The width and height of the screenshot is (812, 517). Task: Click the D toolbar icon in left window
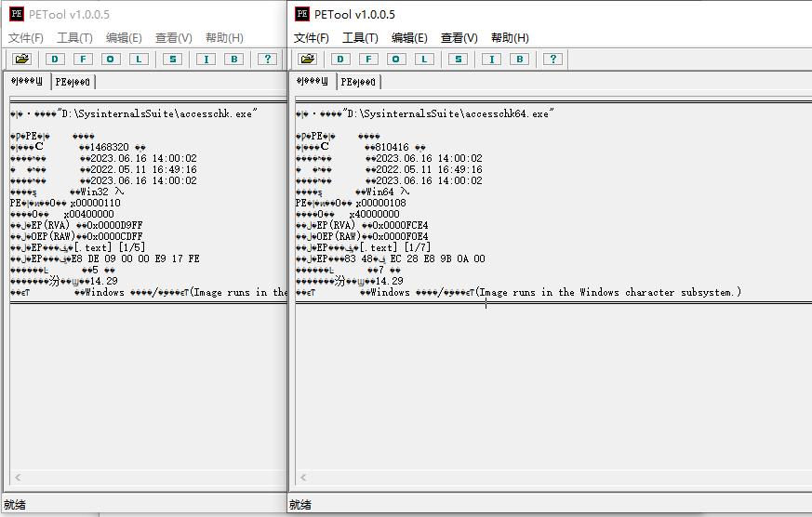point(55,59)
